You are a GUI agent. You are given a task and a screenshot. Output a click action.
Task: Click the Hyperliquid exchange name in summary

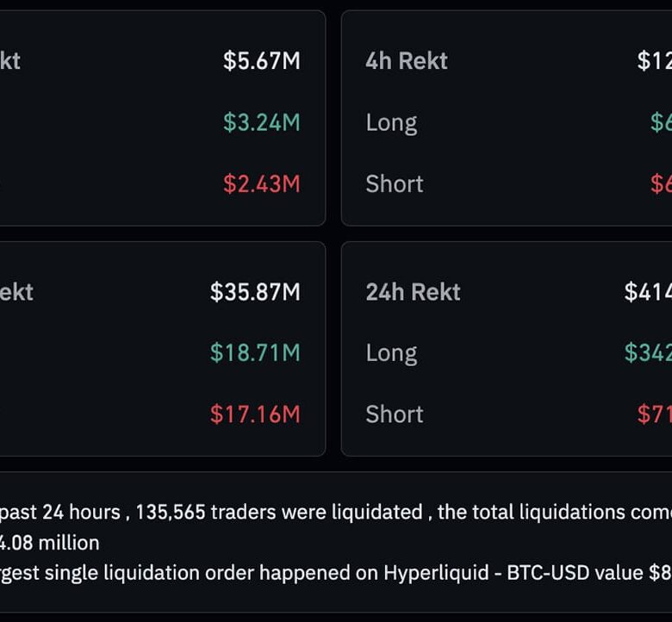436,573
